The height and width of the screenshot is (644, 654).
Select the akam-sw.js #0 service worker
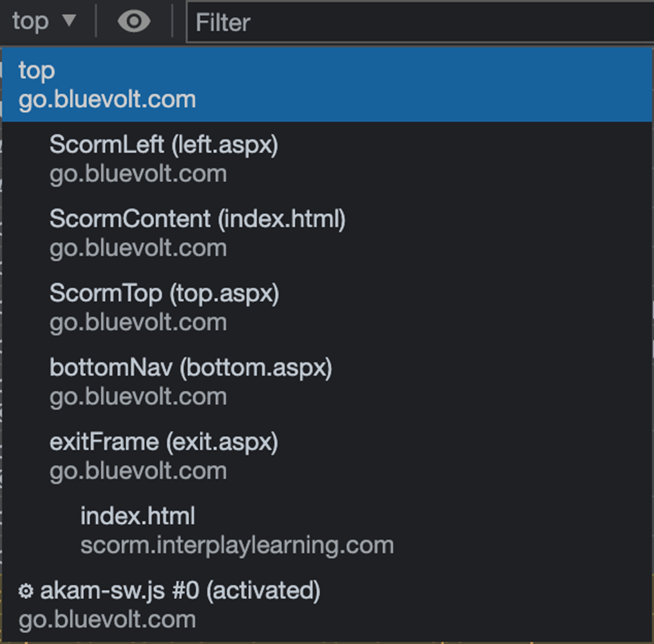tap(180, 591)
